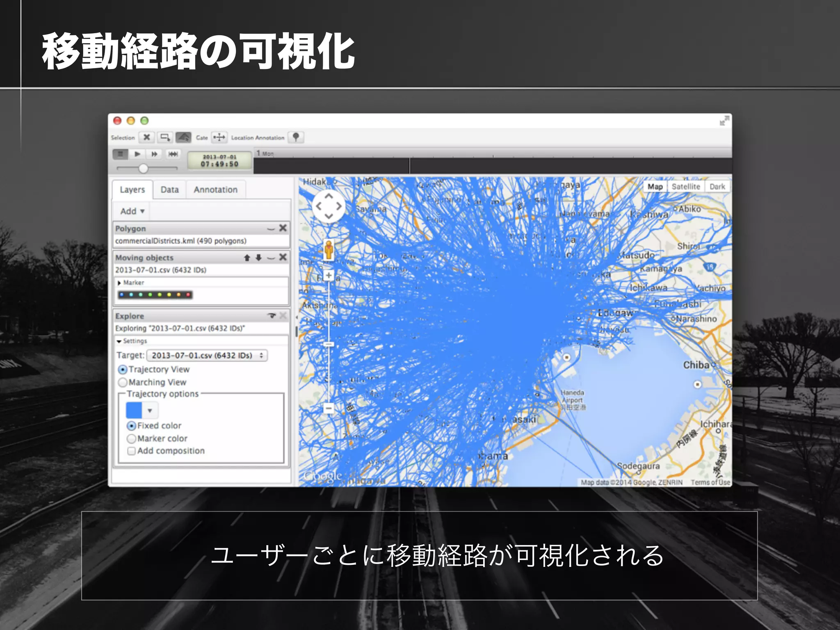Click the Gate tool icon
Image resolution: width=840 pixels, height=630 pixels.
[x=219, y=137]
